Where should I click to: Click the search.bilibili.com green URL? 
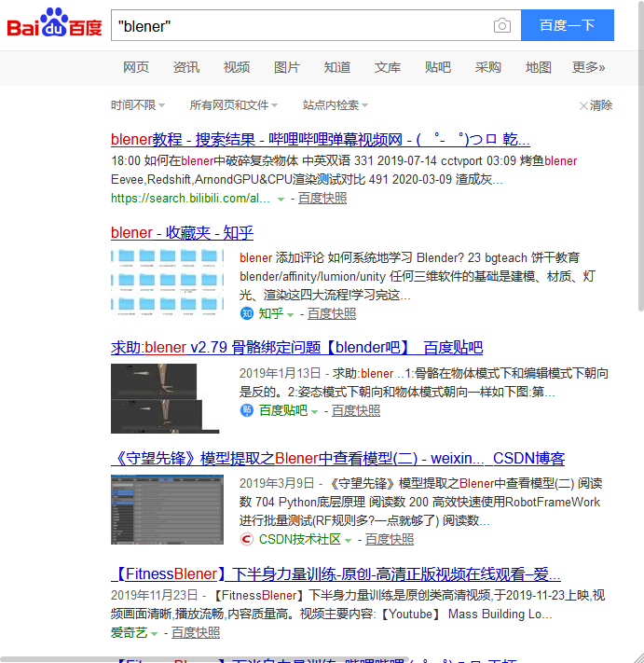[x=190, y=198]
